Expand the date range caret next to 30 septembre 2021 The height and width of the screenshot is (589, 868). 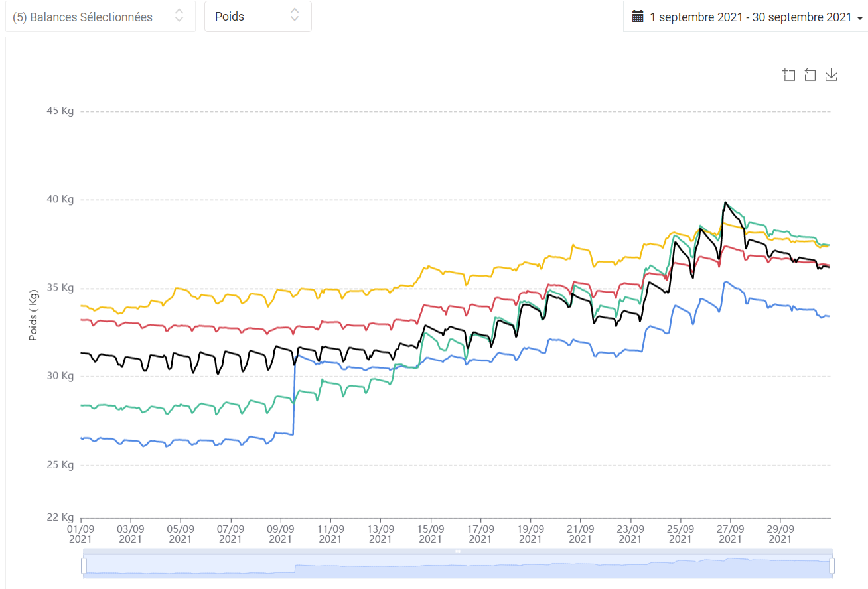860,19
